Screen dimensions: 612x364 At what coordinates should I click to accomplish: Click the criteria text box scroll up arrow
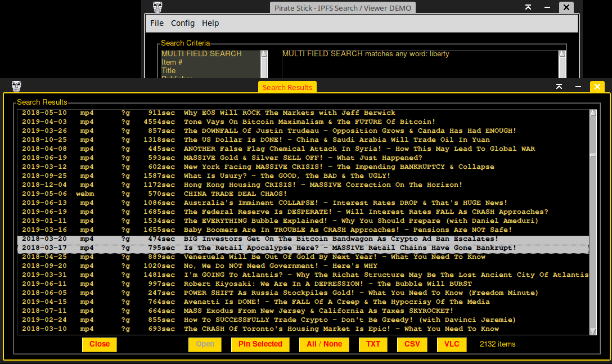[x=562, y=54]
